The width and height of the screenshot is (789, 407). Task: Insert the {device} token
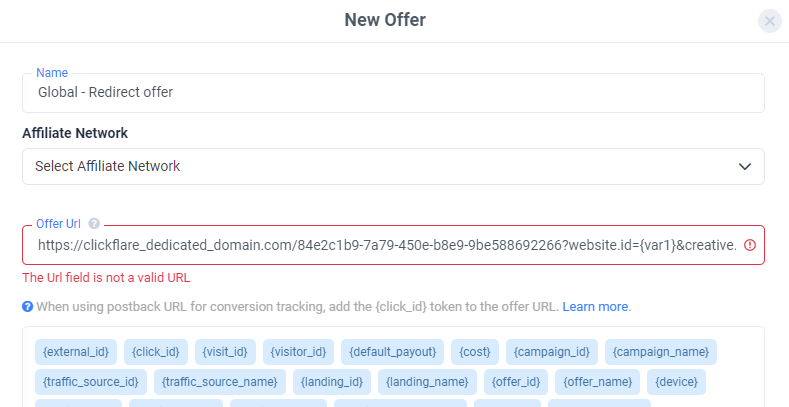[676, 381]
